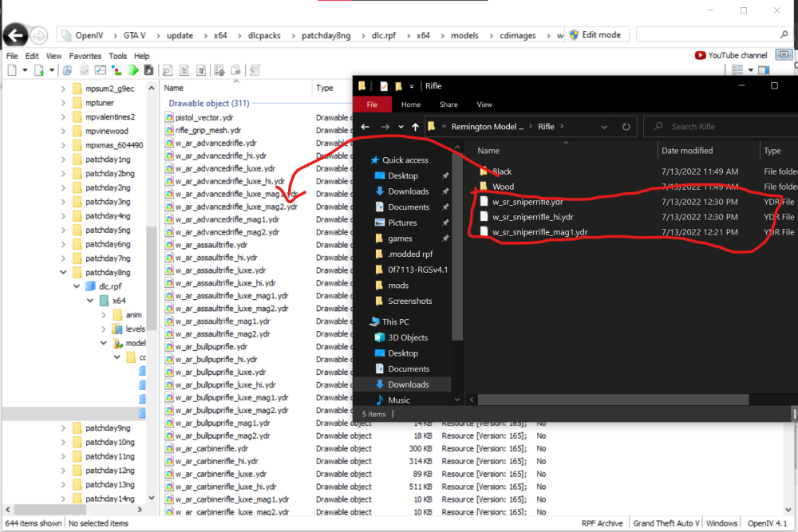Toggle the preview pane icon in OpenIV toolbar
This screenshot has width=798, height=532.
pos(764,69)
